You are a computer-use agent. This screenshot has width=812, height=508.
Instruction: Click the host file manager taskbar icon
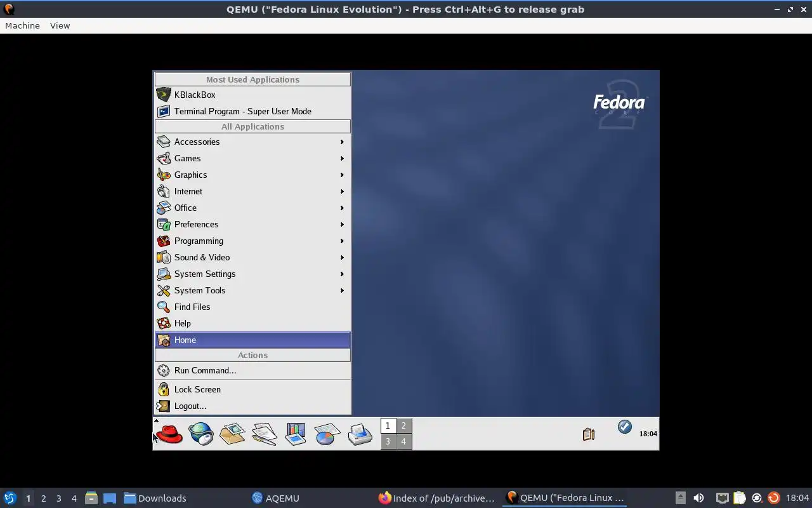tap(91, 498)
